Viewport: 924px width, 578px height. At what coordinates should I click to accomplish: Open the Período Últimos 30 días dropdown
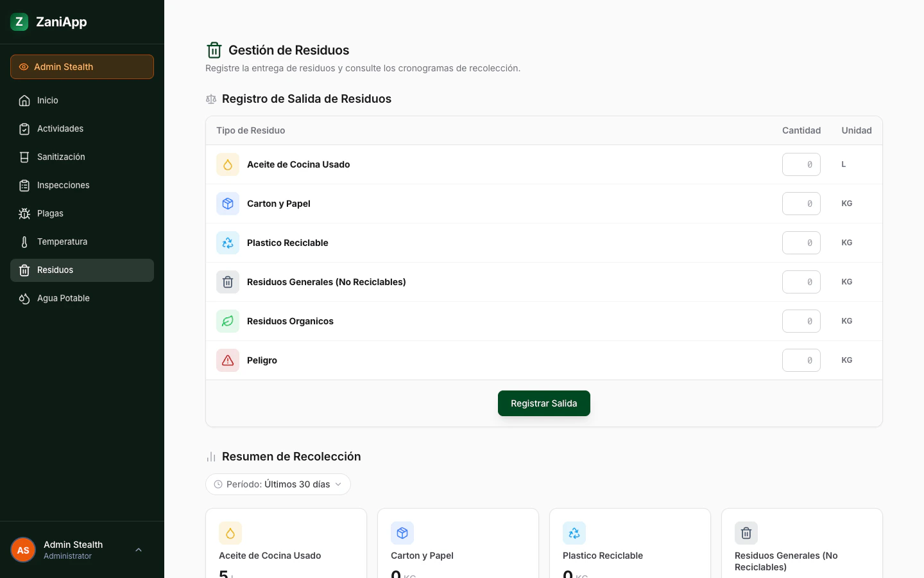(x=278, y=484)
